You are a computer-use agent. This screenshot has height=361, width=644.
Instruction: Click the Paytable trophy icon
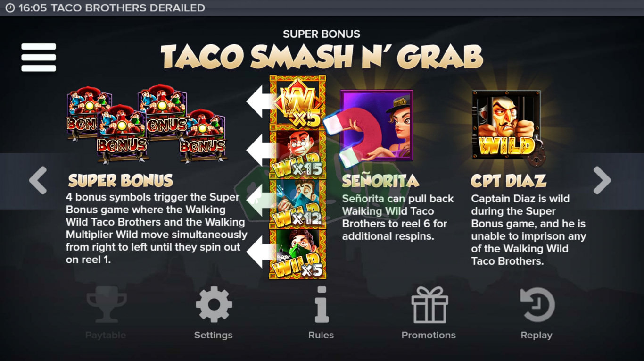(x=106, y=304)
